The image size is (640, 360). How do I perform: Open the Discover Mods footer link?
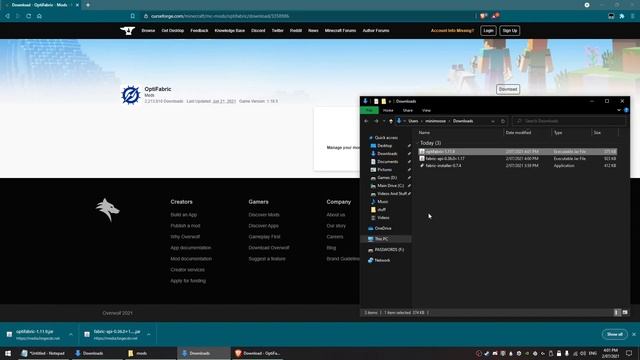coord(264,215)
